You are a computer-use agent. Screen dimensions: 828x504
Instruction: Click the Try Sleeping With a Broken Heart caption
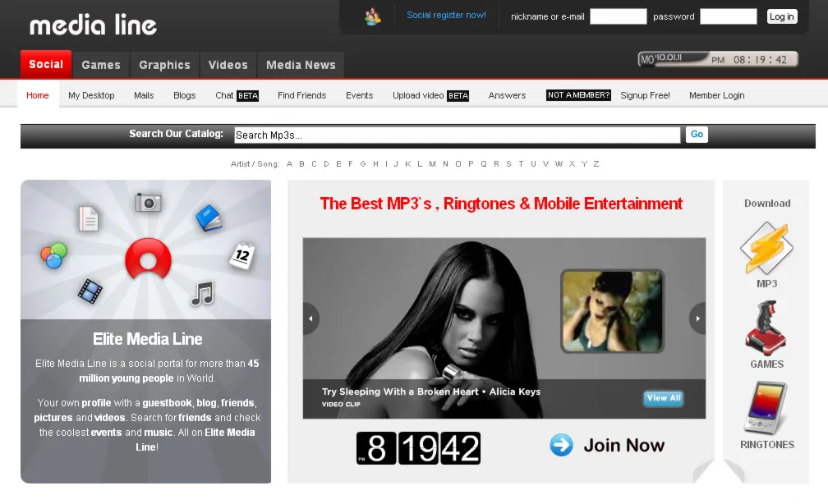tap(431, 392)
